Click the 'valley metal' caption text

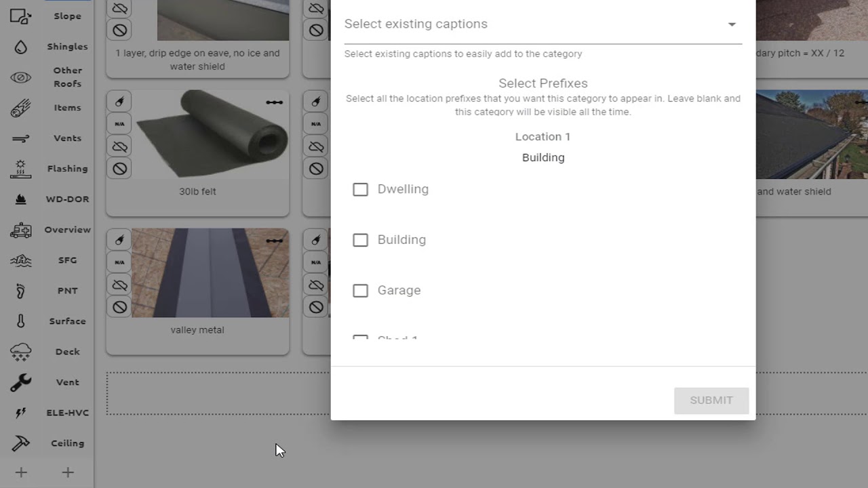[197, 330]
